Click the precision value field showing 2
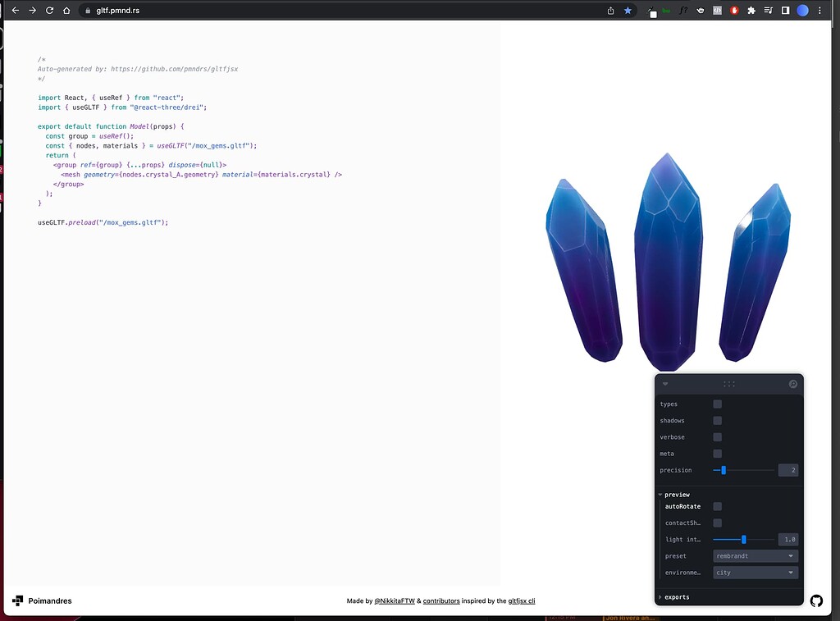 point(787,470)
